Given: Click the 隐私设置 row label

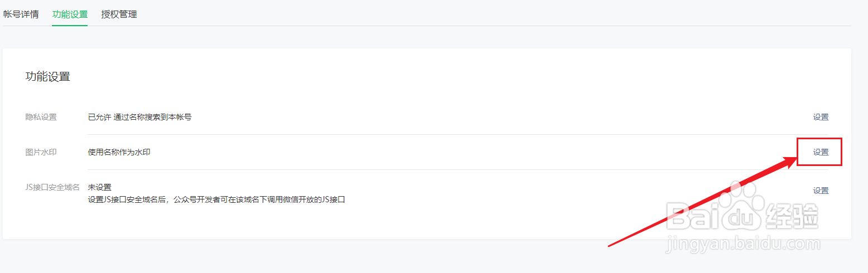Looking at the screenshot, I should 41,117.
